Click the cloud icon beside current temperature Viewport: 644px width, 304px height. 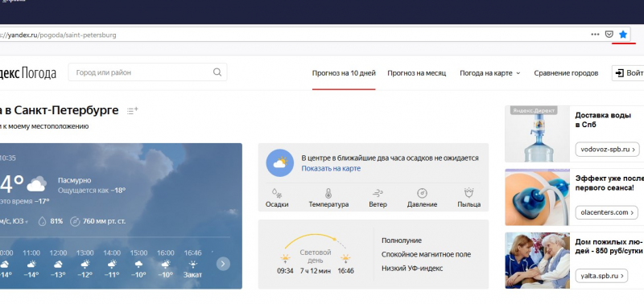click(36, 184)
